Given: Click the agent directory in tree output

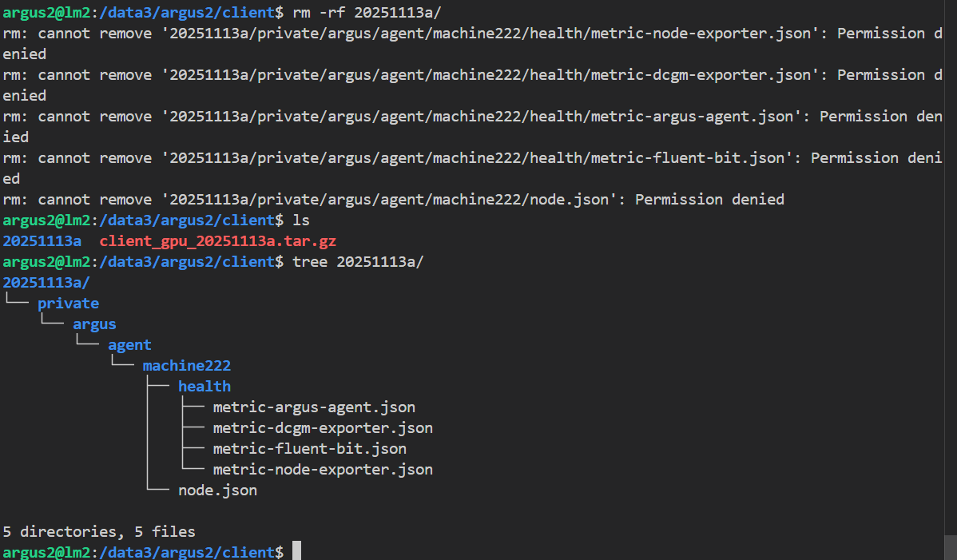Looking at the screenshot, I should [129, 345].
